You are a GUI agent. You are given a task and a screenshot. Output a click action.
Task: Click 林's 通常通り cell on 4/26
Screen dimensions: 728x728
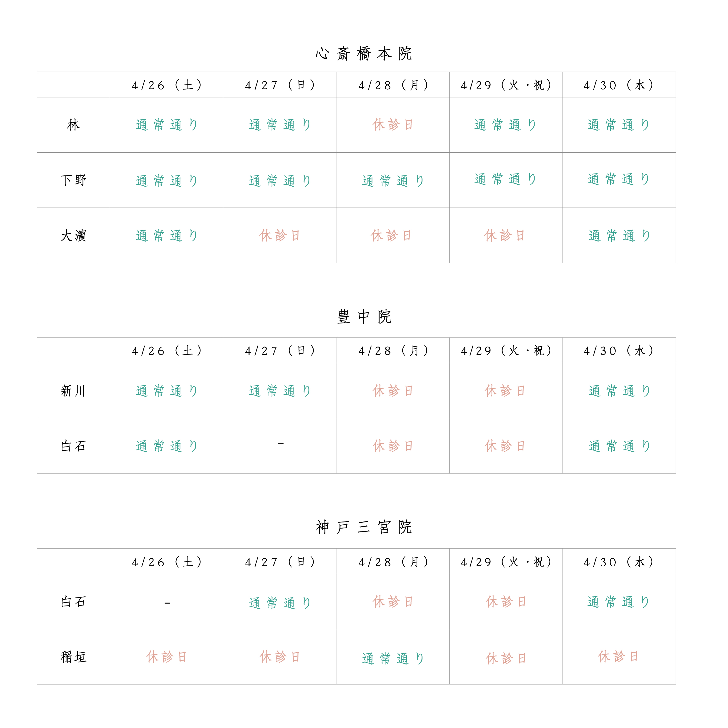point(166,125)
